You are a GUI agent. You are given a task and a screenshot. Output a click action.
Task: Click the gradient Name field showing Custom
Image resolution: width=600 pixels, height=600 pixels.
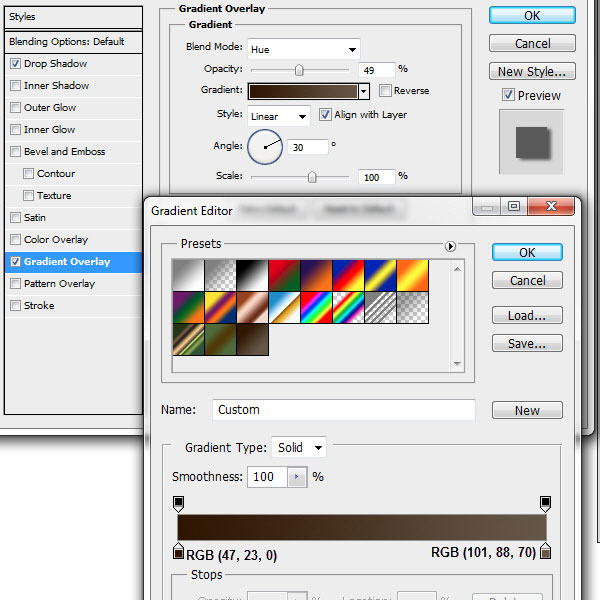tap(344, 409)
